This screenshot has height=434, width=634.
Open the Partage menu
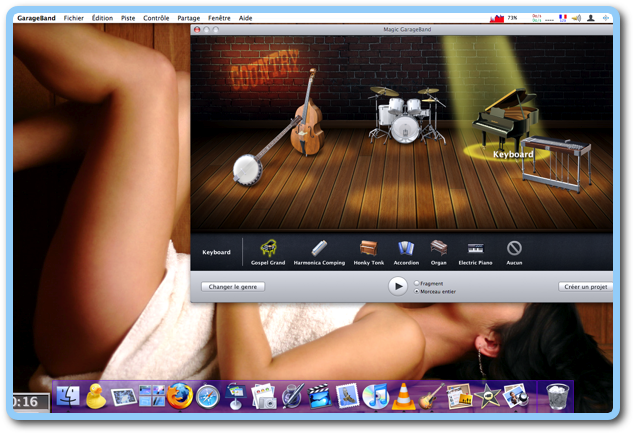(188, 18)
